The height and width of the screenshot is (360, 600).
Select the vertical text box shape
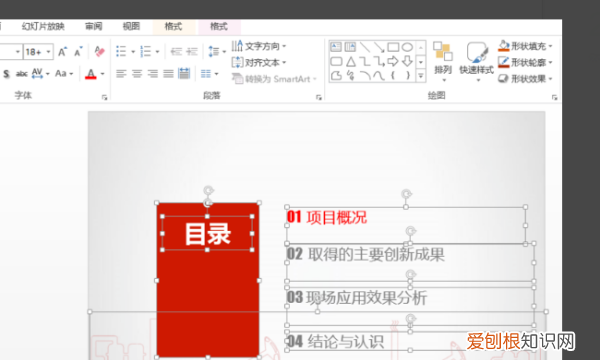(350, 47)
